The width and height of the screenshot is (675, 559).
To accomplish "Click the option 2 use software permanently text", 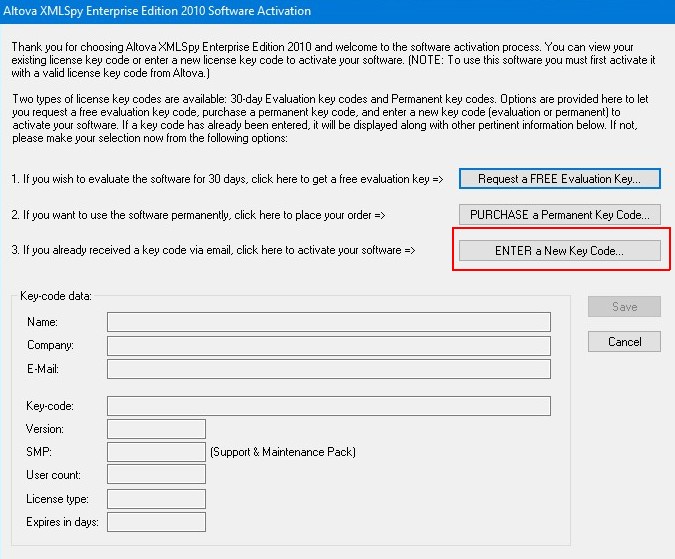I will pyautogui.click(x=198, y=215).
